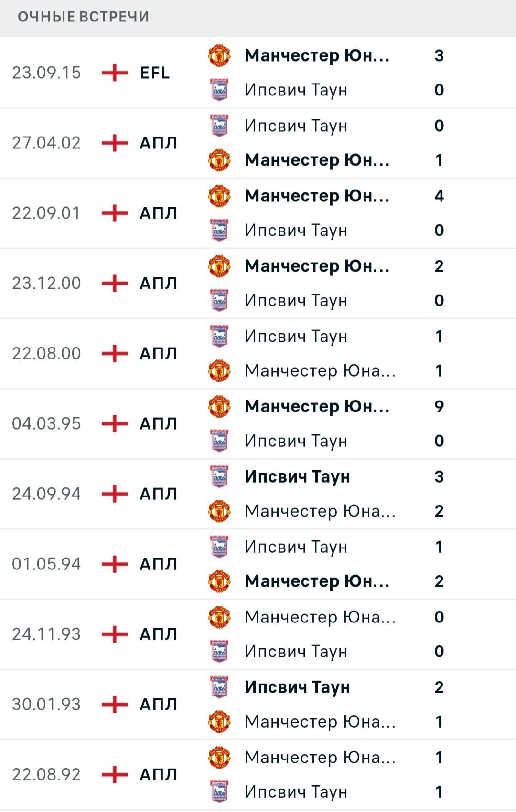The width and height of the screenshot is (516, 812).
Task: Click bold Ипсвич Таун name on 24.09.94
Action: point(297,476)
